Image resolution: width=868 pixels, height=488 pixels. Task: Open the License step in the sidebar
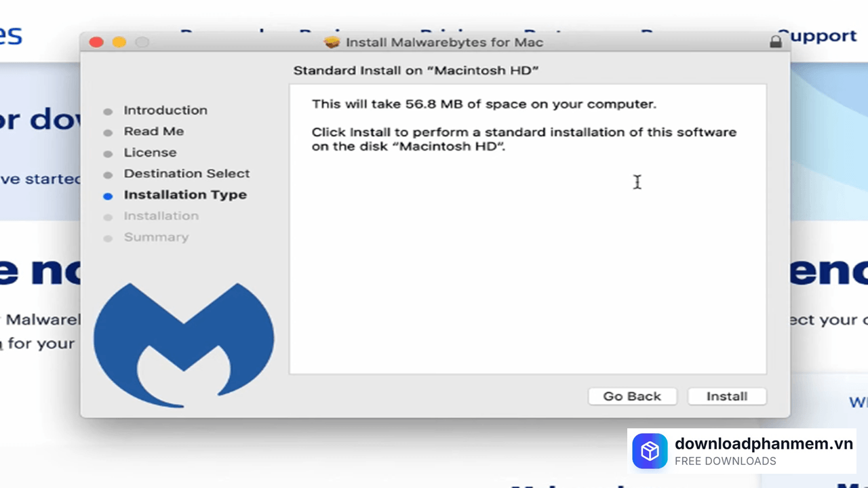click(150, 152)
